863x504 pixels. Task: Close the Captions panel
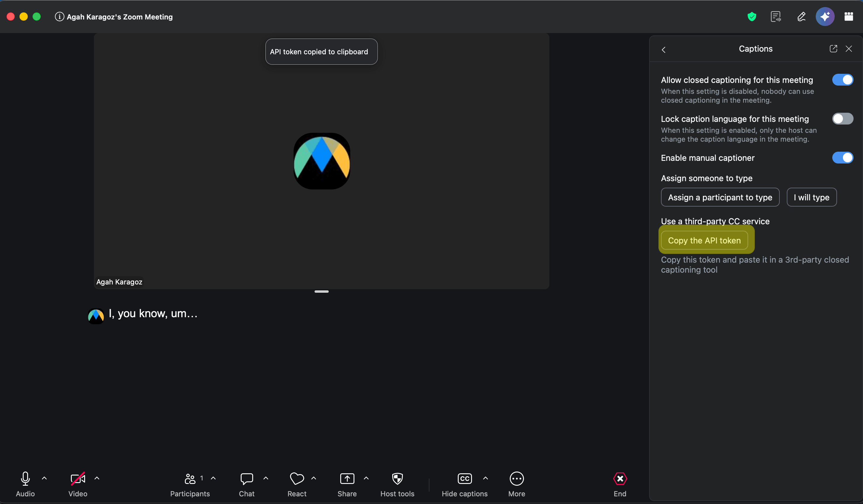click(849, 49)
